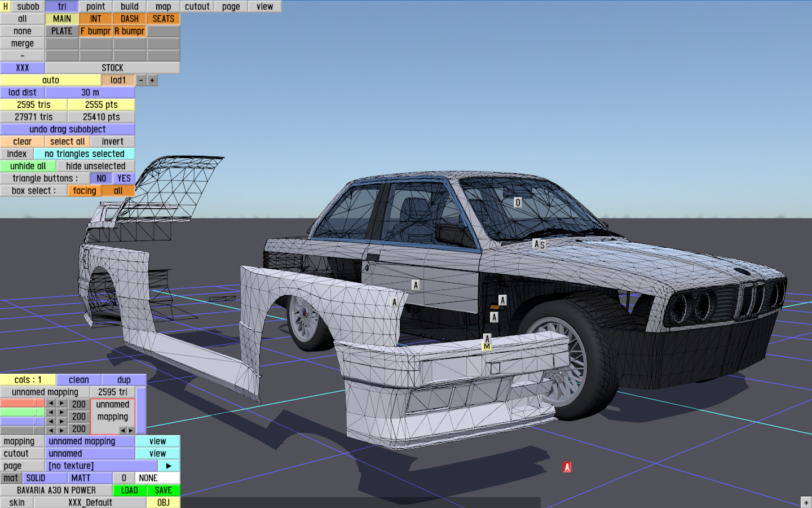Click the red colour row's right arrow

(62, 403)
